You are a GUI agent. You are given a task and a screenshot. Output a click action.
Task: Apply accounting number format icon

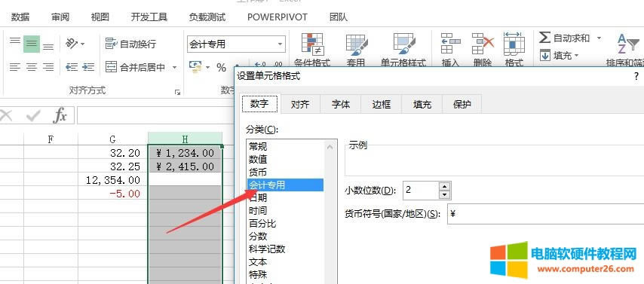tap(195, 67)
